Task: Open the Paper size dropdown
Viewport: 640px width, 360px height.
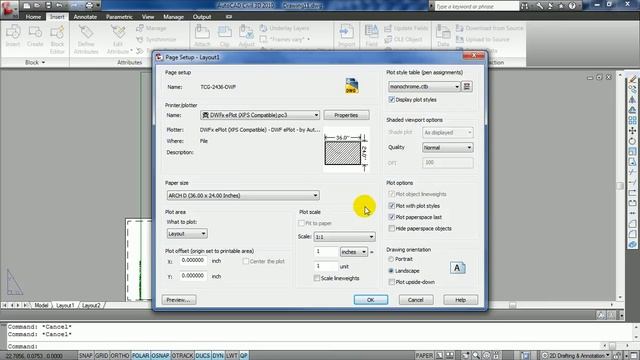Action: (243, 196)
